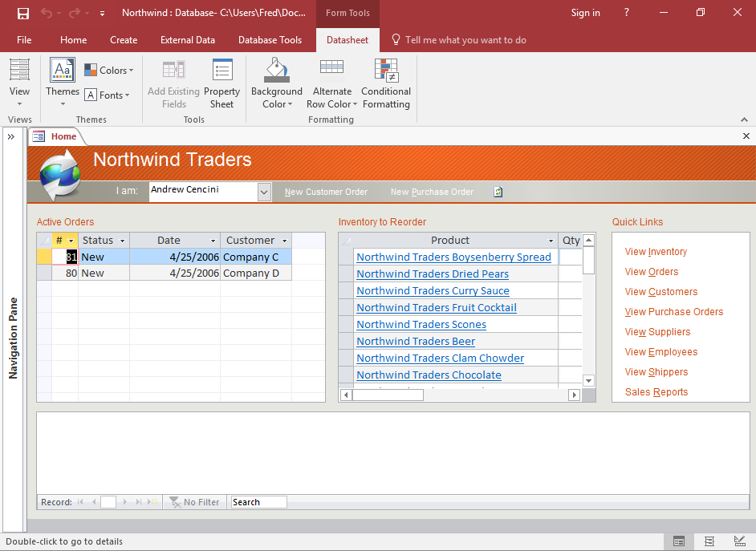
Task: Open the Database Tools tab
Action: click(x=270, y=40)
